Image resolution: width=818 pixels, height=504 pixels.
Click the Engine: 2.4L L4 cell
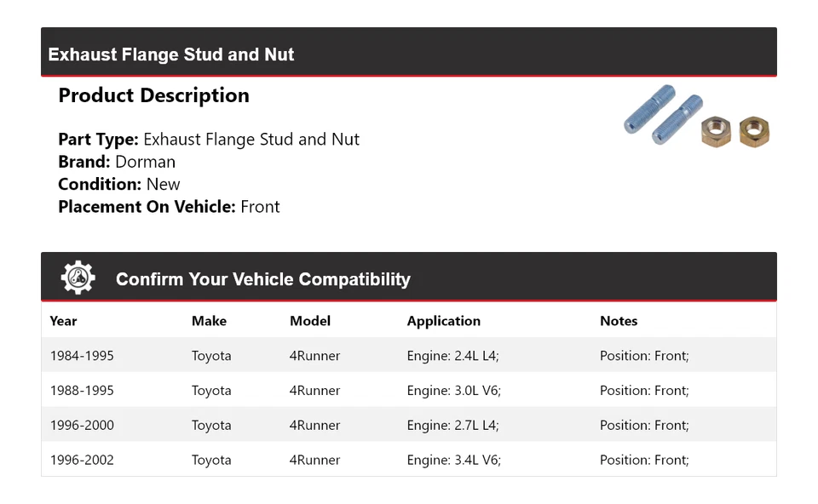[x=452, y=356]
